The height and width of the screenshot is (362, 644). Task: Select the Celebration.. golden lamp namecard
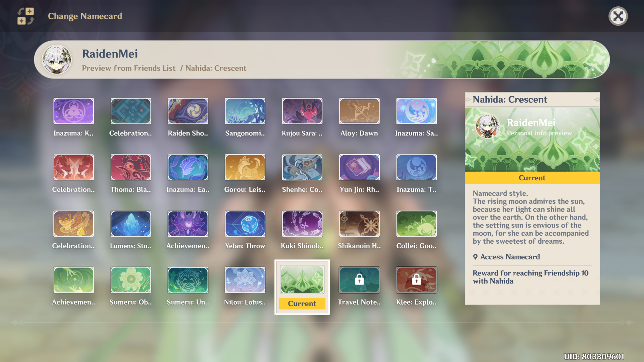coord(73,224)
